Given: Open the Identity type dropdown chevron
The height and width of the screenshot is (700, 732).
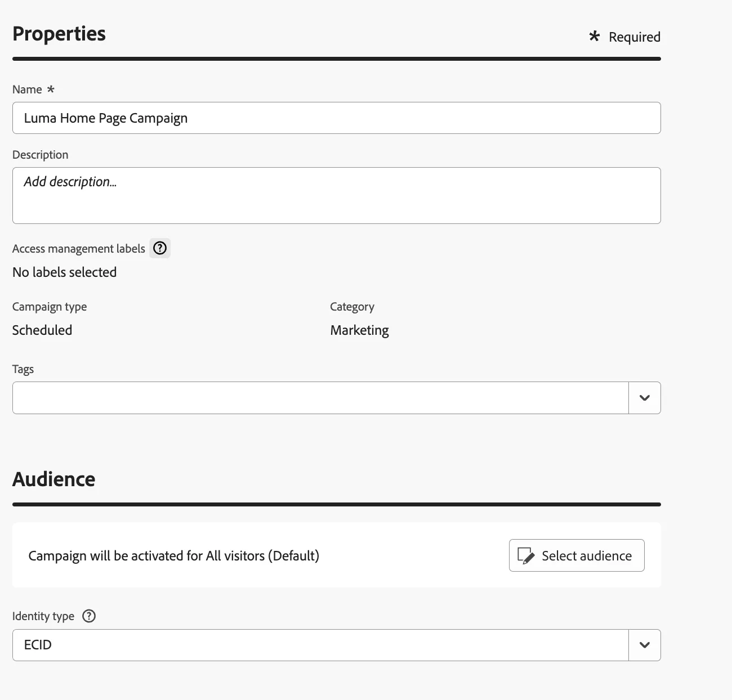Looking at the screenshot, I should 645,645.
